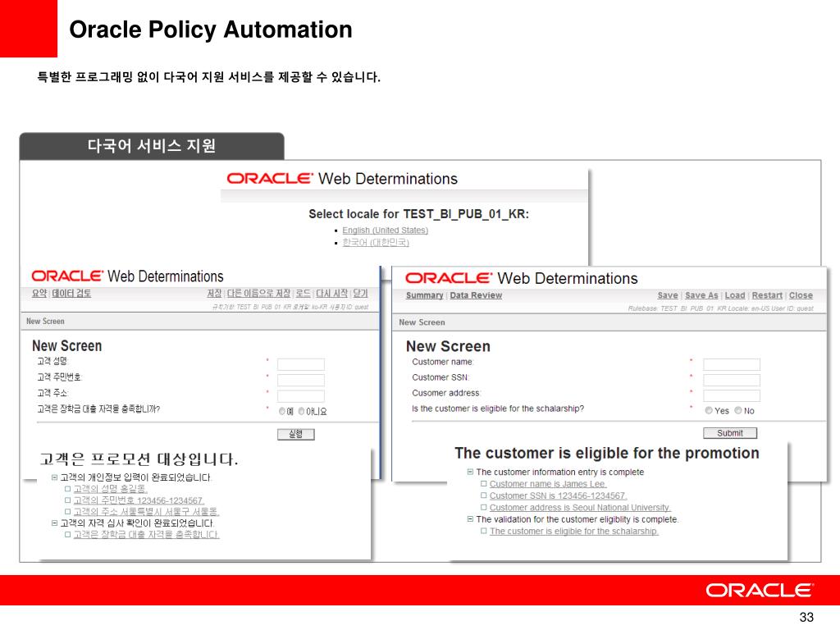The width and height of the screenshot is (840, 630).
Task: Focus the 고객 주소 input field
Action: click(300, 396)
